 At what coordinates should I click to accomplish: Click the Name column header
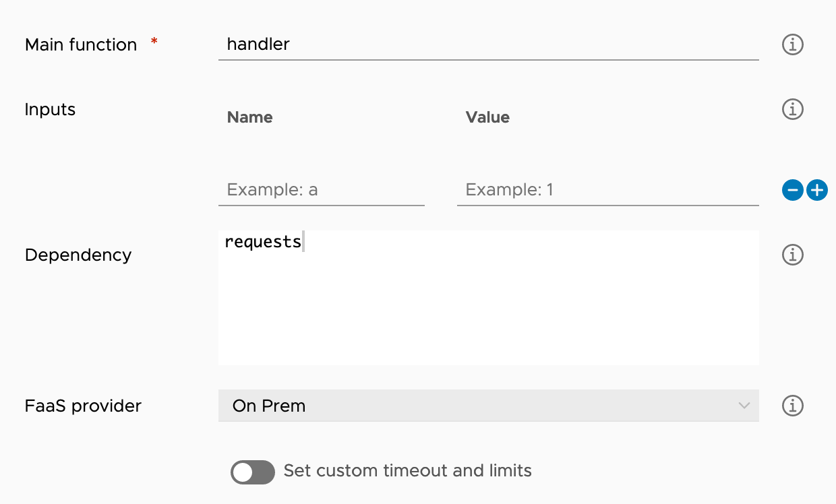pos(249,117)
